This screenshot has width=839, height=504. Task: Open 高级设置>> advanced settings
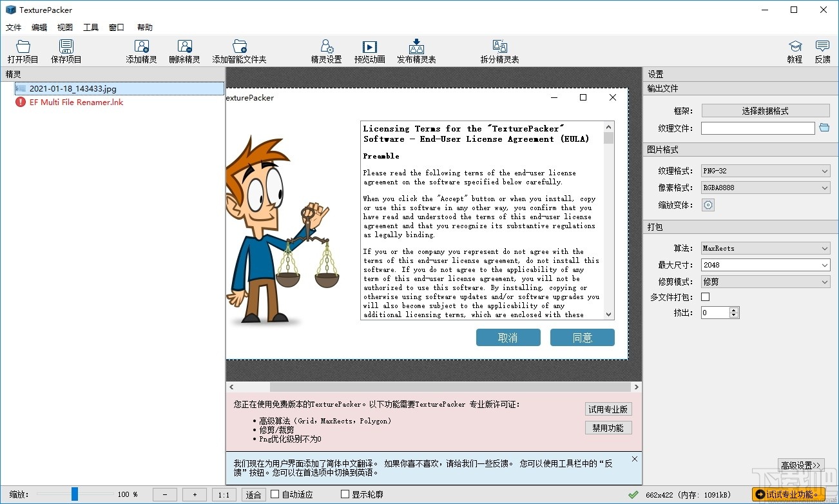tap(801, 465)
